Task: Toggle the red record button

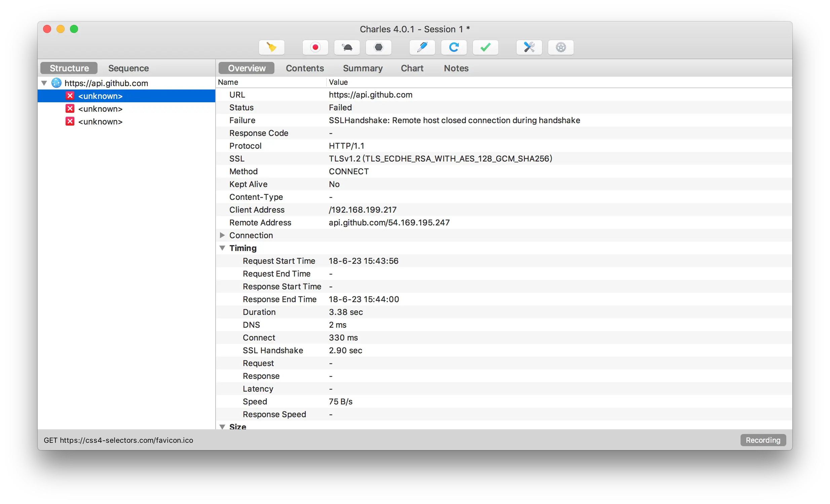Action: coord(315,47)
